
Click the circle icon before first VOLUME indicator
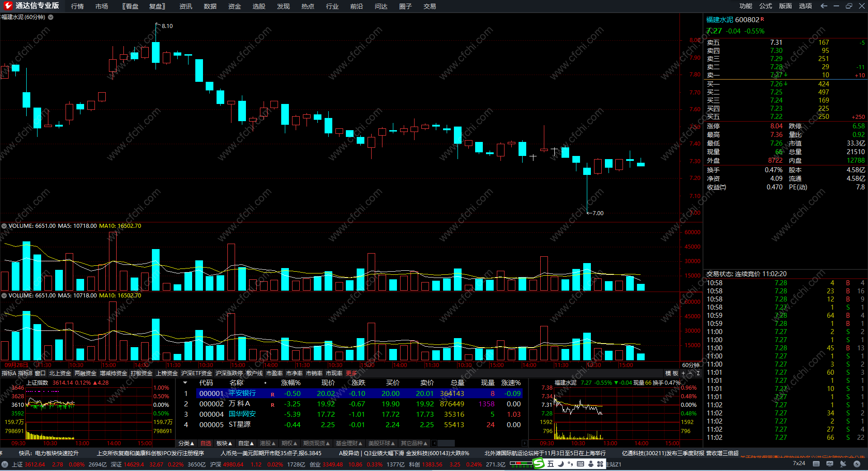tap(4, 226)
